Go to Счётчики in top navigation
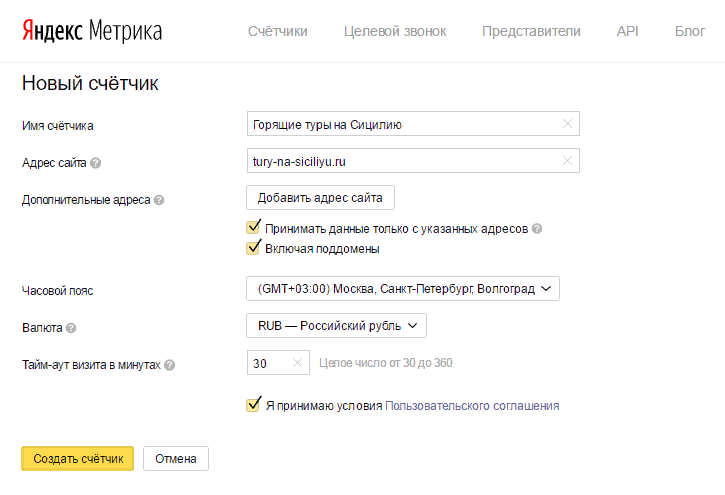This screenshot has width=725, height=495. pyautogui.click(x=277, y=31)
